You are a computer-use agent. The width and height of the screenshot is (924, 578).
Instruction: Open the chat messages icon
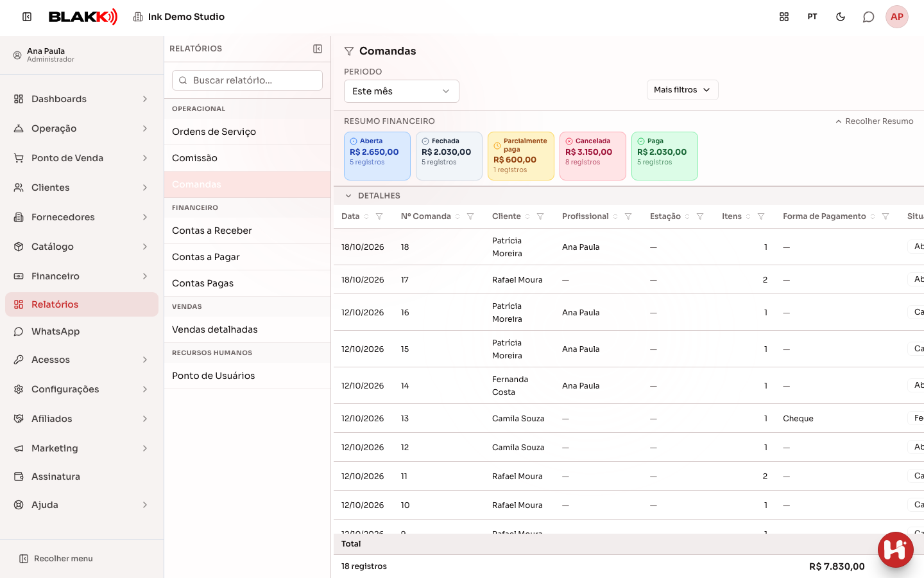point(868,17)
